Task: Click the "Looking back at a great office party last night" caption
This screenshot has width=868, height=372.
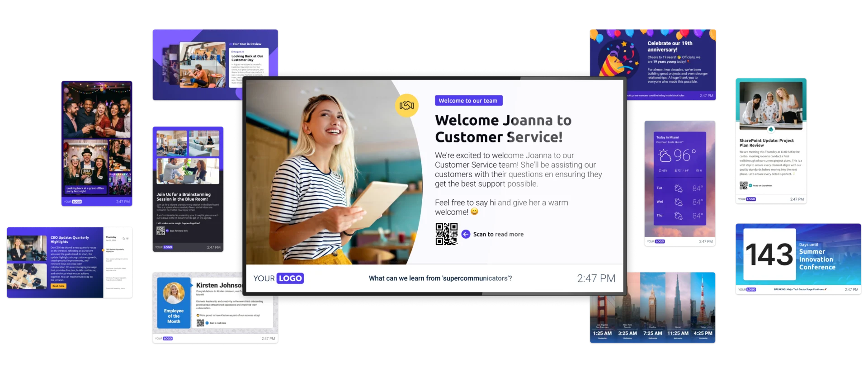Action: pyautogui.click(x=85, y=190)
